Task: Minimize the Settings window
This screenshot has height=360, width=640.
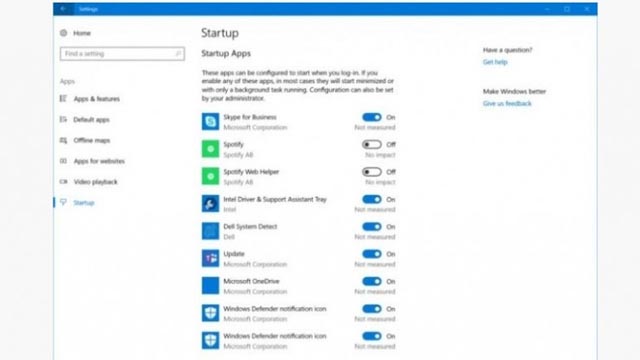Action: tap(547, 9)
